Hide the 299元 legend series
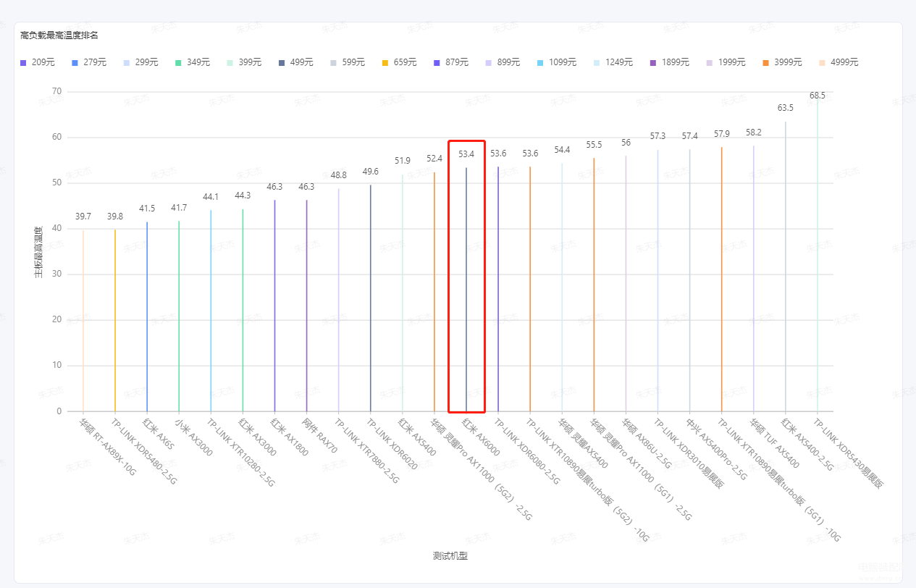The height and width of the screenshot is (588, 916). 141,62
